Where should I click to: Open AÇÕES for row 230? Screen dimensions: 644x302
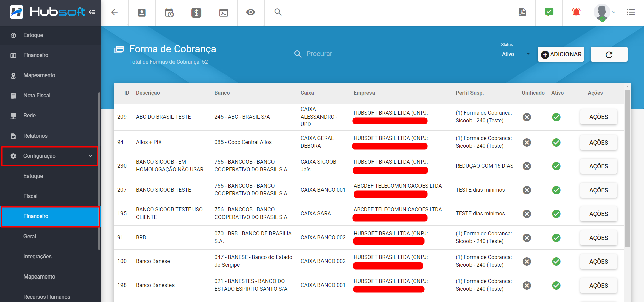599,166
